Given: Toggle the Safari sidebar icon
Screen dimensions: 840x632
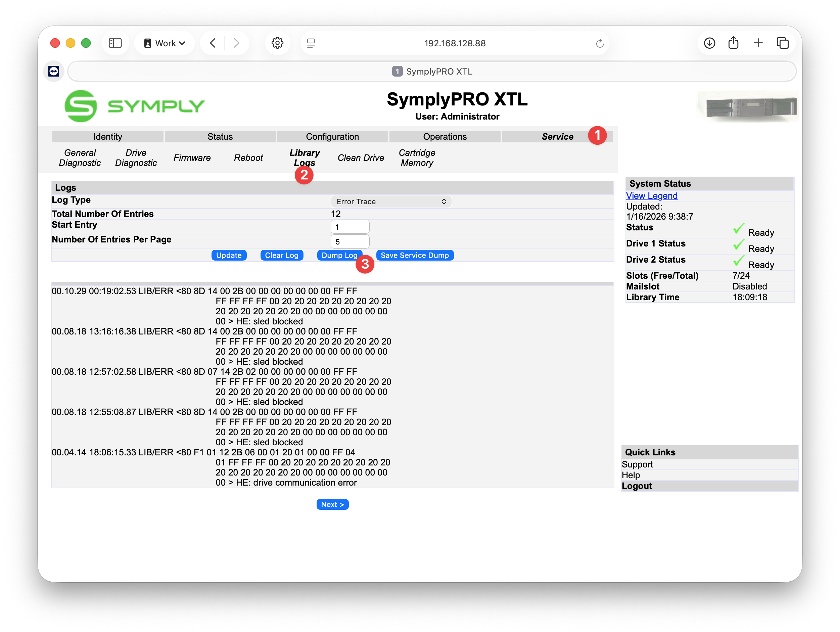Looking at the screenshot, I should [115, 43].
